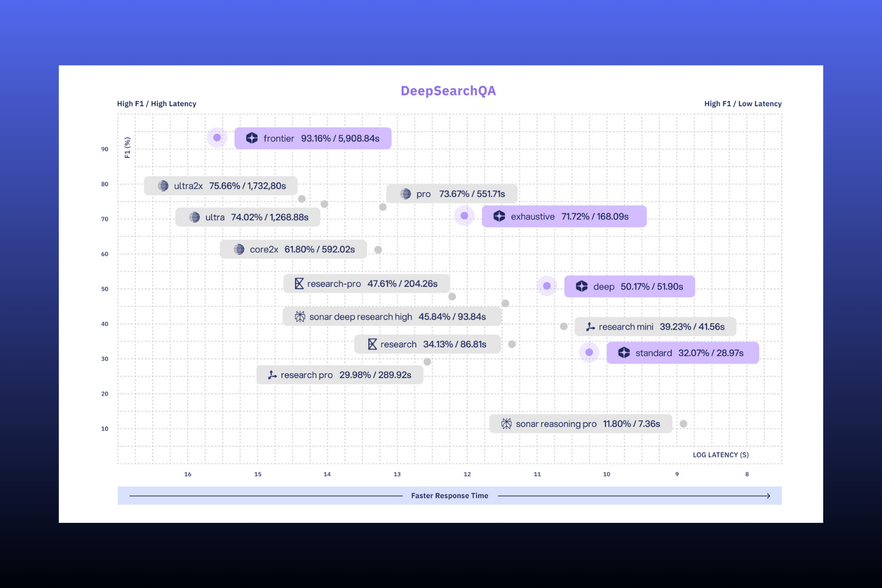Click the ultra striped sphere icon

(195, 217)
